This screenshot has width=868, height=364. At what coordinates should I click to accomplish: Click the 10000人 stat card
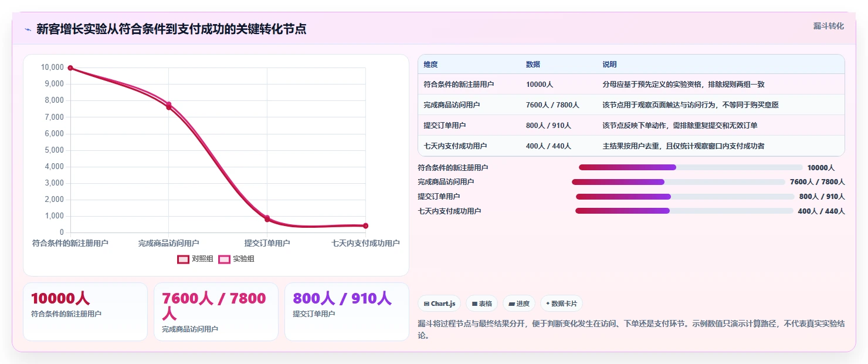[85, 312]
